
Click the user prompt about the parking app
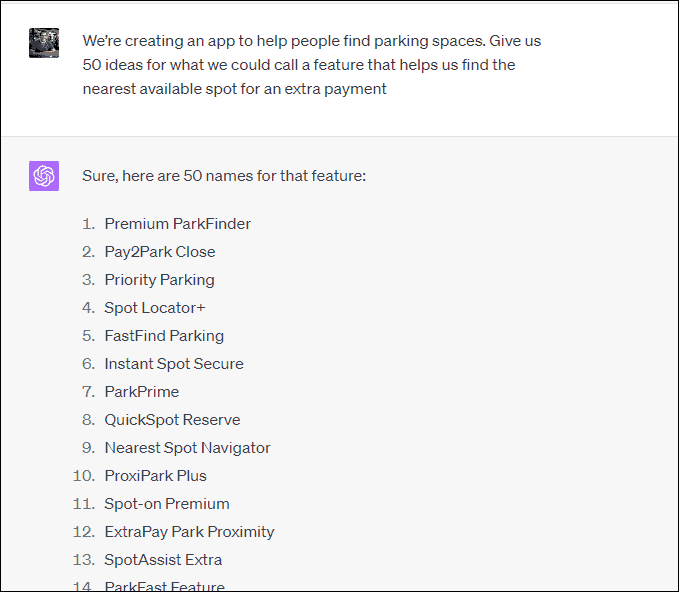pyautogui.click(x=312, y=65)
